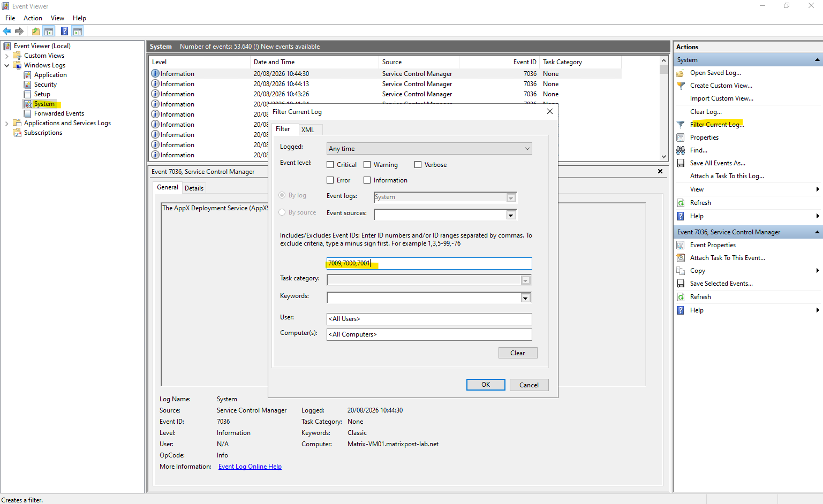Click the Create Custom View funnel icon
This screenshot has height=504, width=823.
[681, 86]
